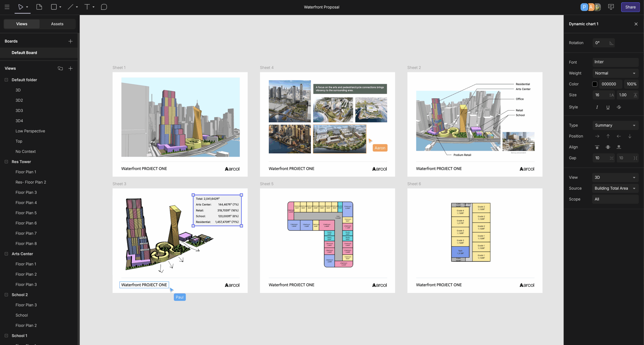The width and height of the screenshot is (644, 345).
Task: Open the Low Perspective view
Action: pos(30,131)
